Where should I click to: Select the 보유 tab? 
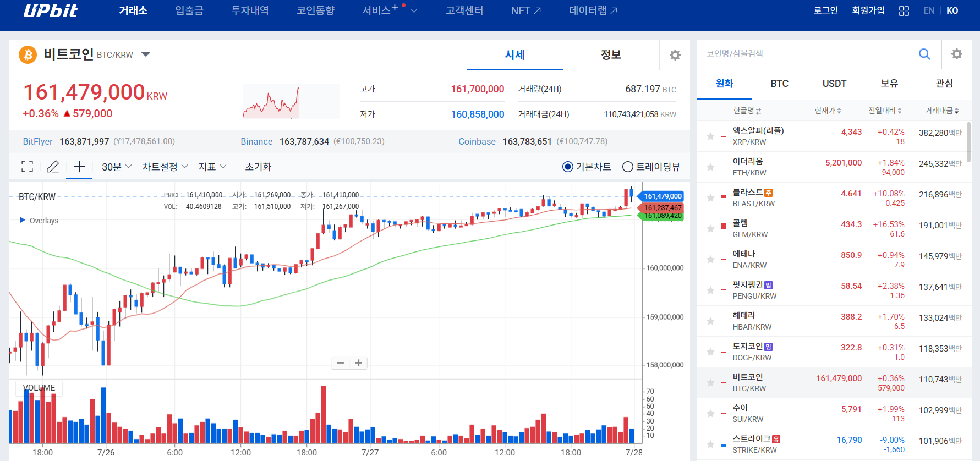click(x=889, y=84)
